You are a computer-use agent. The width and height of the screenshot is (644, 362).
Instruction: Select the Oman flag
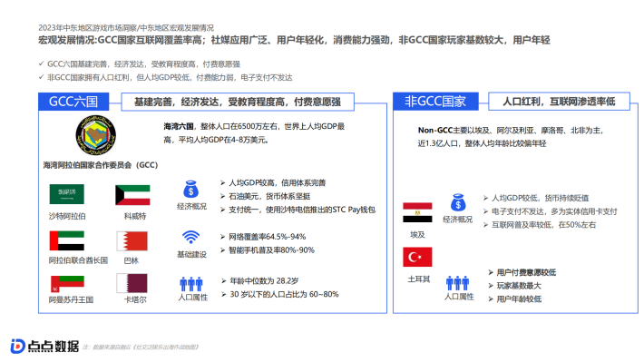click(x=67, y=284)
